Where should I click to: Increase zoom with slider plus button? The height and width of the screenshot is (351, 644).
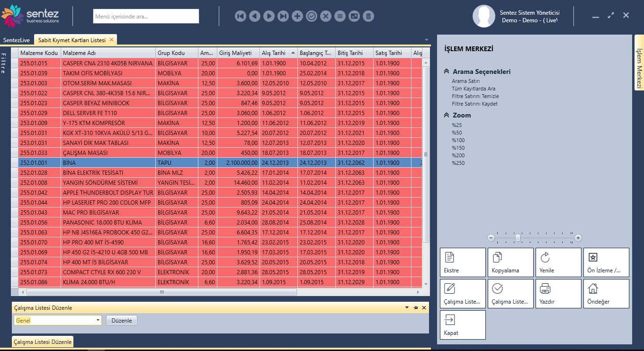(x=578, y=238)
